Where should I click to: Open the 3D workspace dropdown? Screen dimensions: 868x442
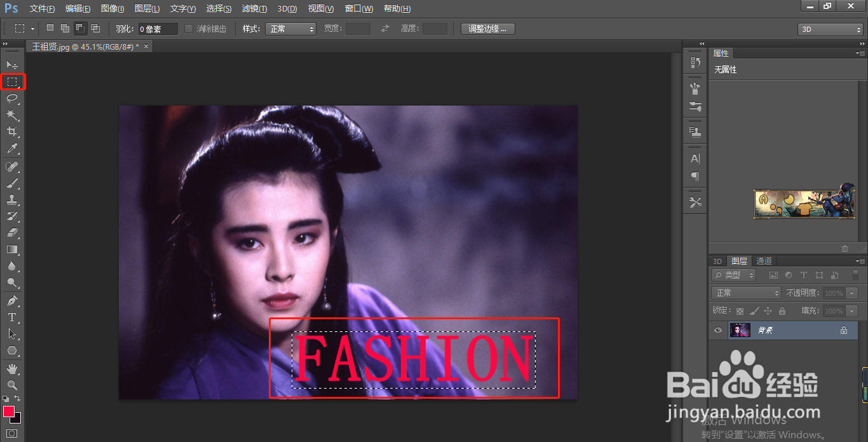tap(831, 29)
